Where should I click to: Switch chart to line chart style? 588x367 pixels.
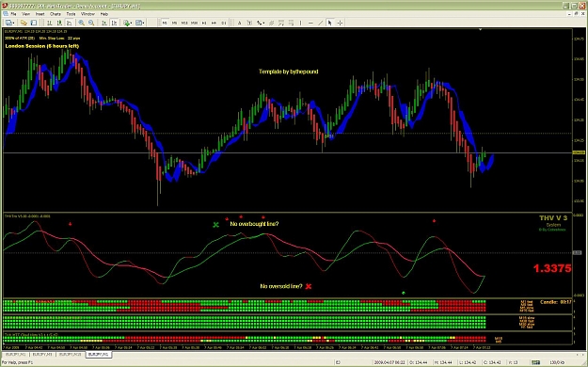pyautogui.click(x=70, y=23)
